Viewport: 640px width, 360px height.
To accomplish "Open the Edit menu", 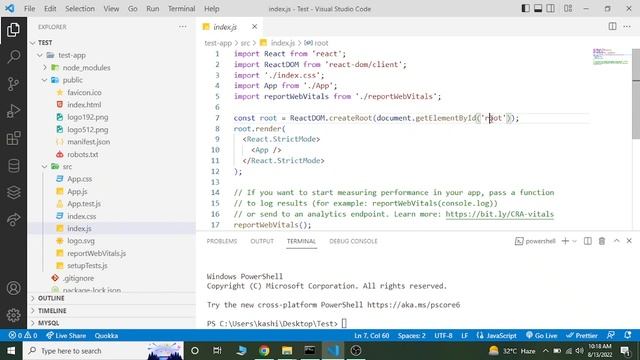I will point(50,9).
